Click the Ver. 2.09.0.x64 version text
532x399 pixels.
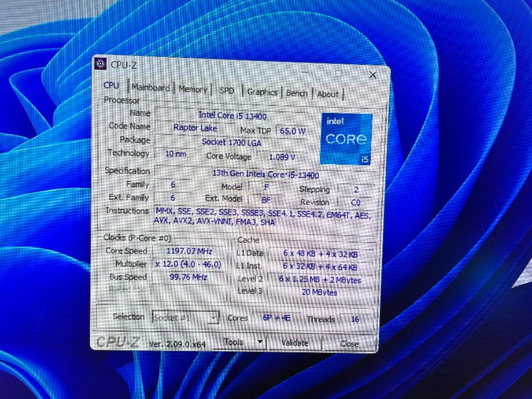click(x=177, y=344)
